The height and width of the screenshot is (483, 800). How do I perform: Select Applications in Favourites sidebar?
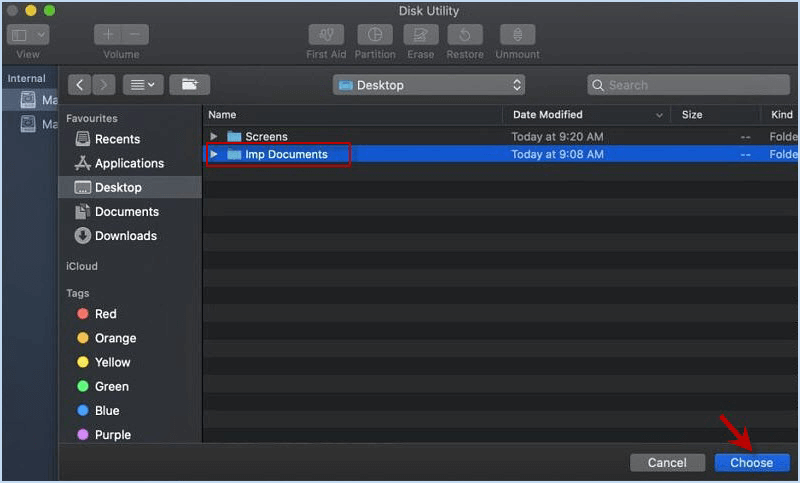point(130,163)
